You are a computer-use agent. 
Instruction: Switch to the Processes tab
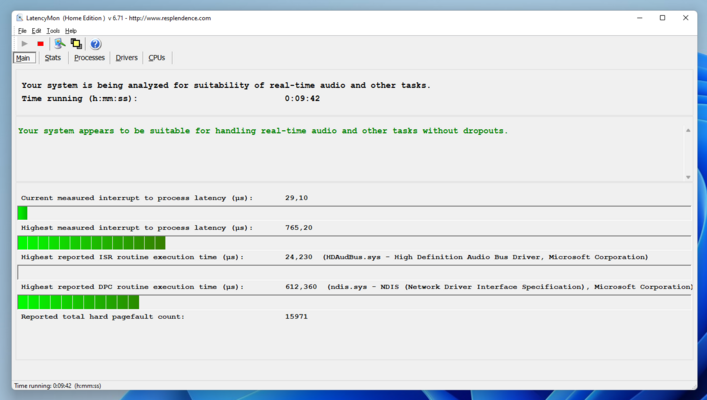tap(89, 58)
